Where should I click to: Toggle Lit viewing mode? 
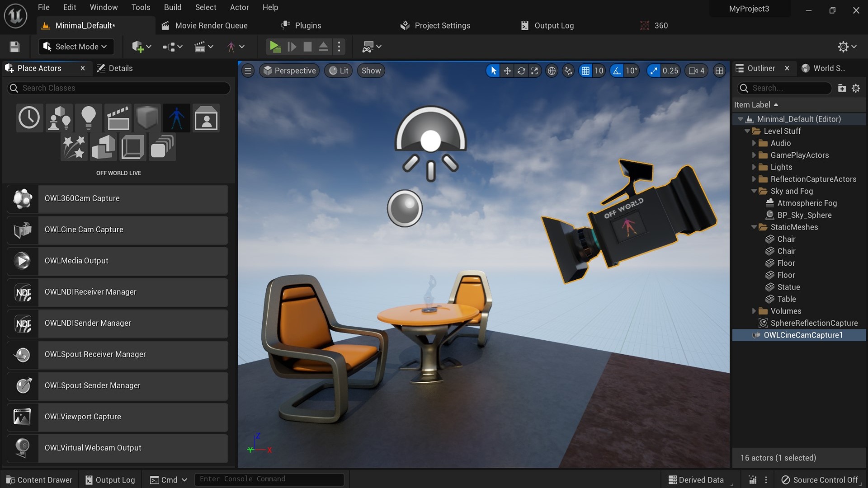point(338,70)
